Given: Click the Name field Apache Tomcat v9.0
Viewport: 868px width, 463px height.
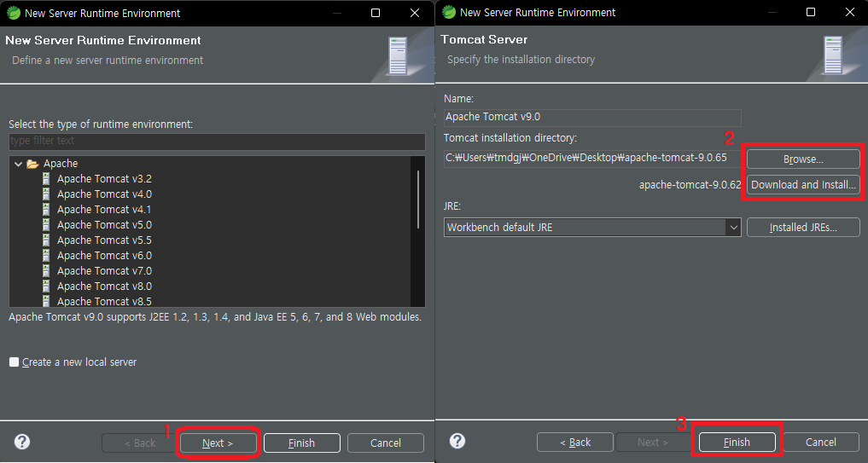Looking at the screenshot, I should coord(592,118).
